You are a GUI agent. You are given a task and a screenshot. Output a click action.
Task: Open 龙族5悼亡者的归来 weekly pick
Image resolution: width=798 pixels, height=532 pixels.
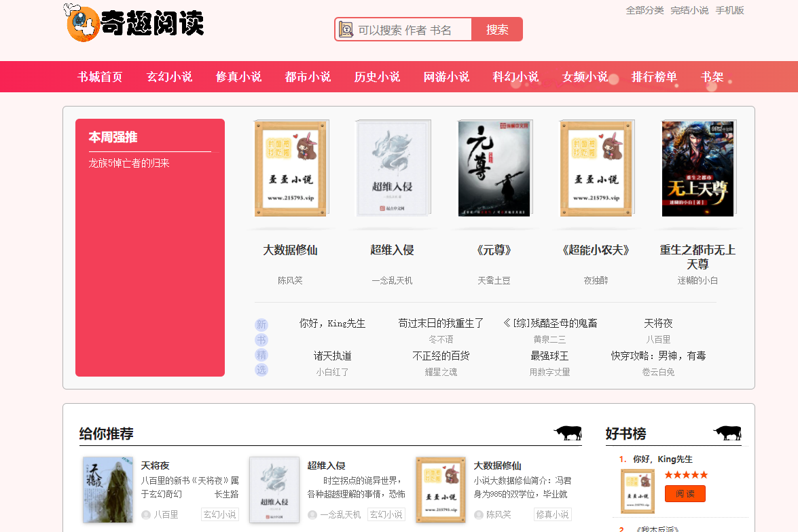point(129,164)
